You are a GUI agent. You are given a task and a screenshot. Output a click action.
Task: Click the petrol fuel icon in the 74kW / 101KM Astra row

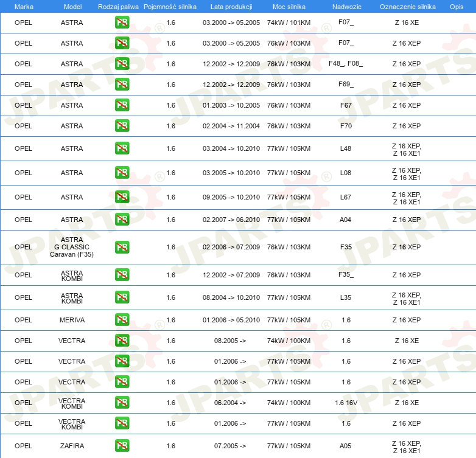[x=122, y=23]
